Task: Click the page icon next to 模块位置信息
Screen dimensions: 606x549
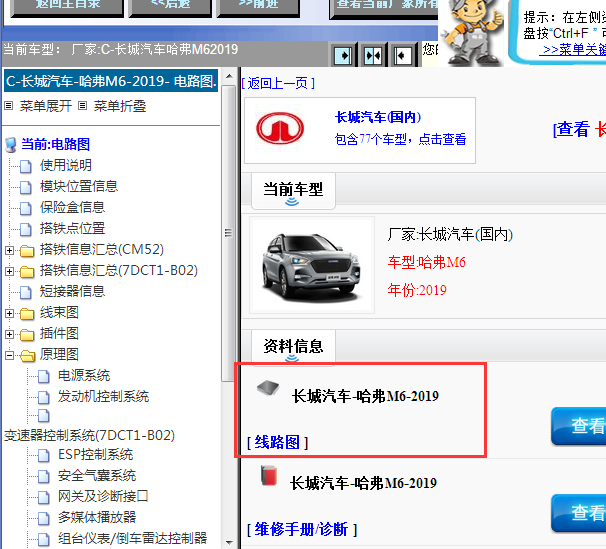Action: tap(26, 187)
